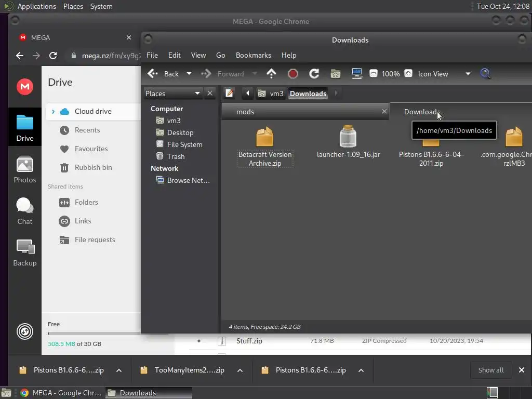532x399 pixels.
Task: Click MEGA logo in sidebar
Action: coord(25,87)
